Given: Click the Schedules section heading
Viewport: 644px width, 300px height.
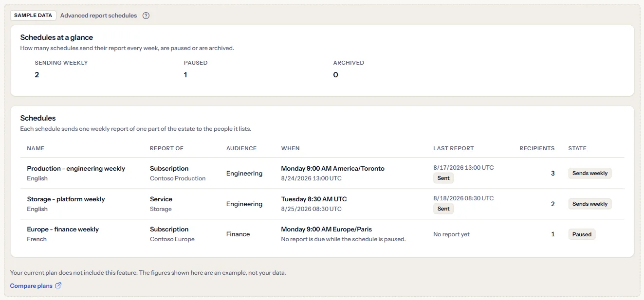Looking at the screenshot, I should (x=38, y=118).
